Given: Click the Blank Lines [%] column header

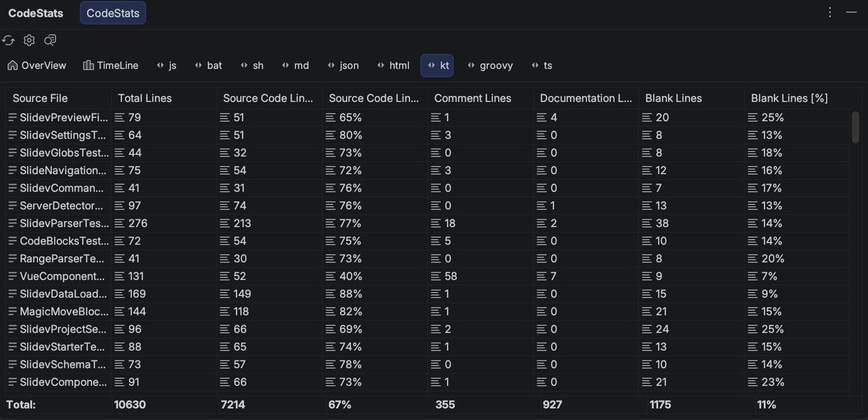Looking at the screenshot, I should tap(797, 98).
